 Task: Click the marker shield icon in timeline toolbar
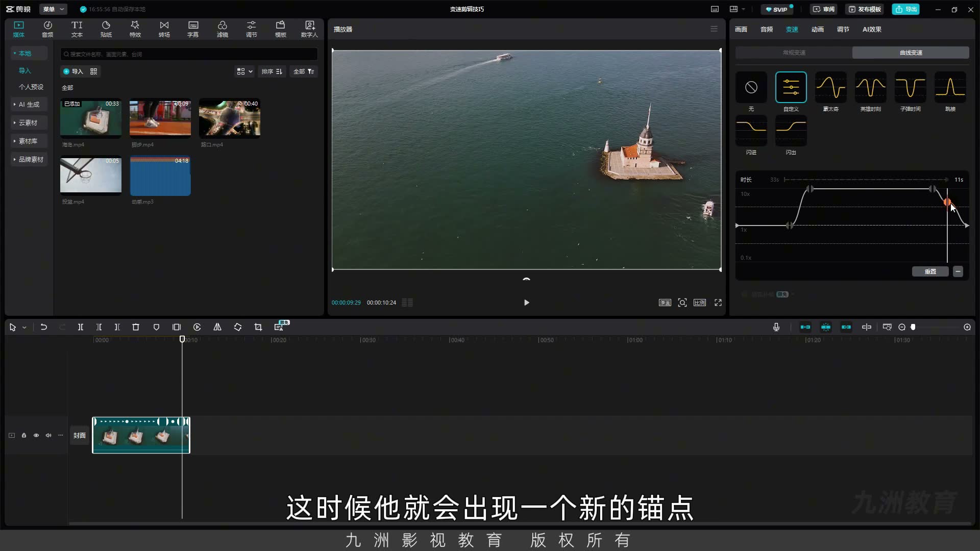tap(156, 327)
